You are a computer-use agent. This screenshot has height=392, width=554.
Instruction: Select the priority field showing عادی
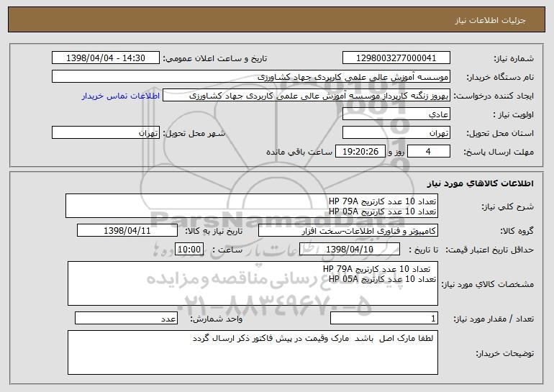(x=396, y=114)
